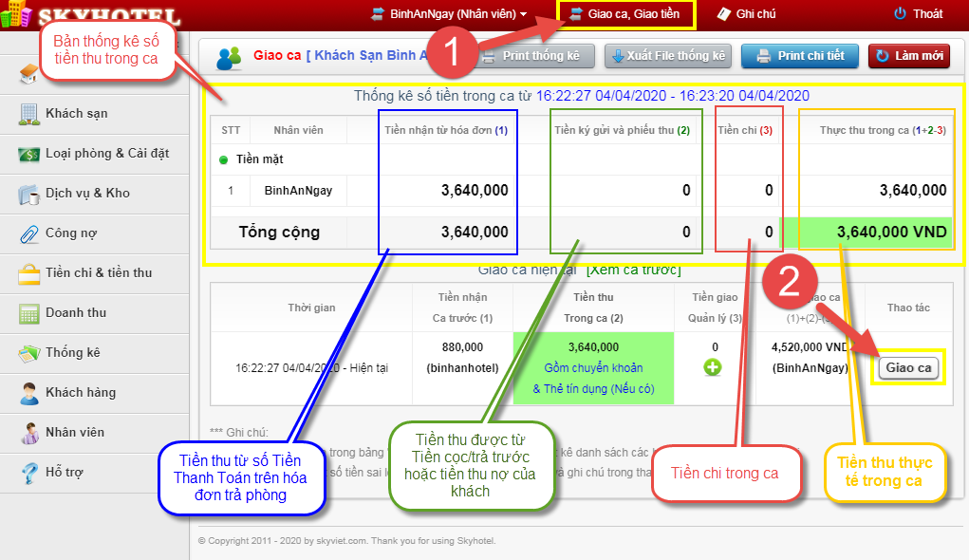This screenshot has width=969, height=560.
Task: Open Khách hàng in sidebar
Action: [80, 393]
